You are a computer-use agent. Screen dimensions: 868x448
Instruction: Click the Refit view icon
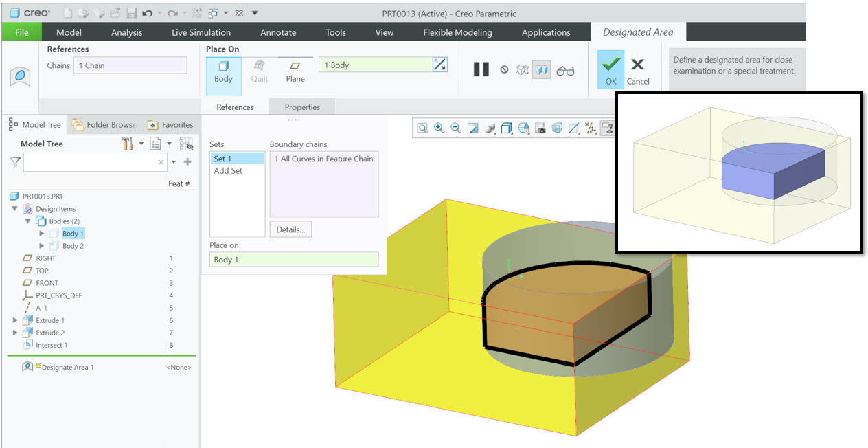tap(472, 128)
